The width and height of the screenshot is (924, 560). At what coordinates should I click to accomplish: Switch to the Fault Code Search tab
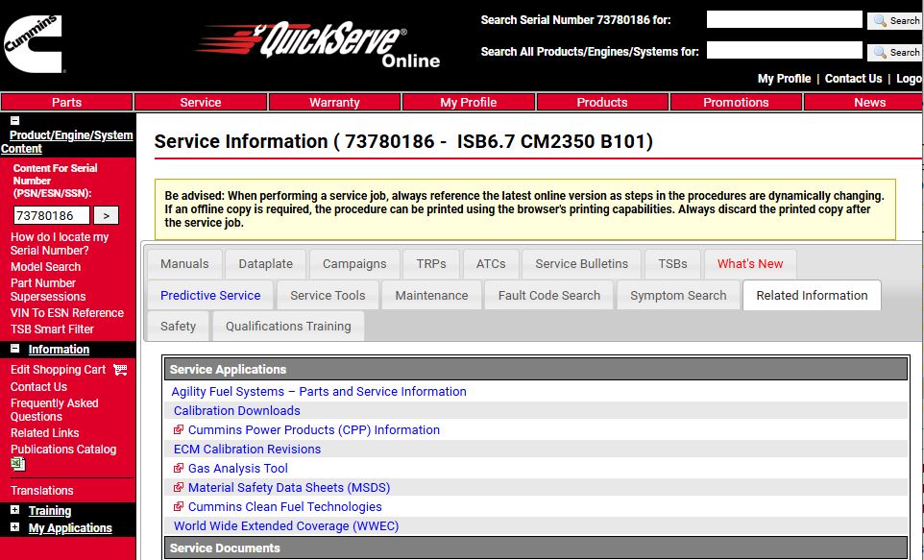point(548,296)
